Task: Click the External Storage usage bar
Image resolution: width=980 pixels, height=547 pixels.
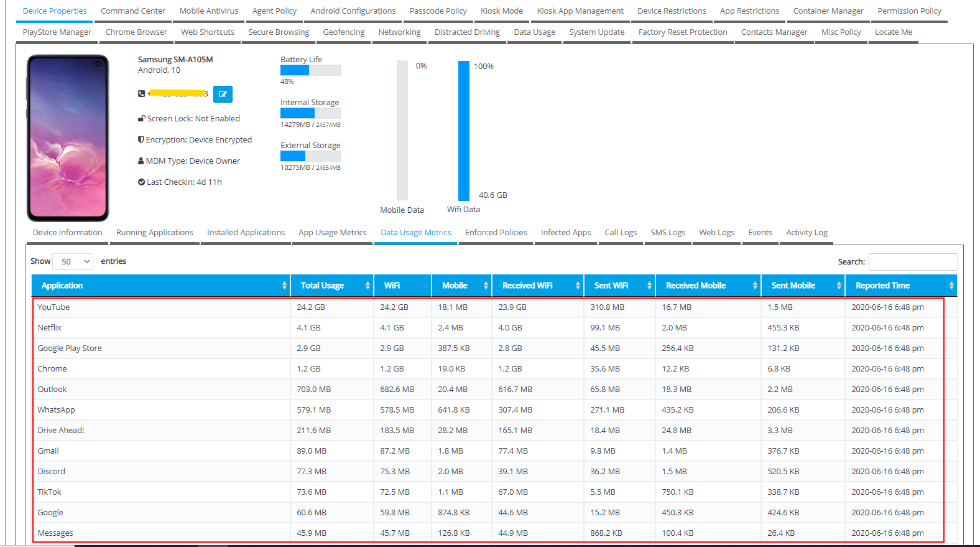Action: point(310,156)
